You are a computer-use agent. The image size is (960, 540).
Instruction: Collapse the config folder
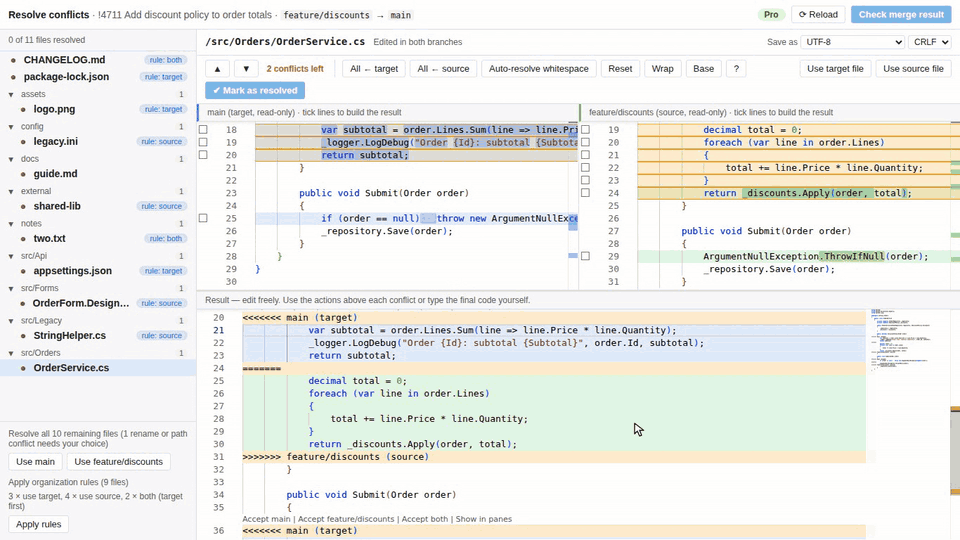[11, 127]
